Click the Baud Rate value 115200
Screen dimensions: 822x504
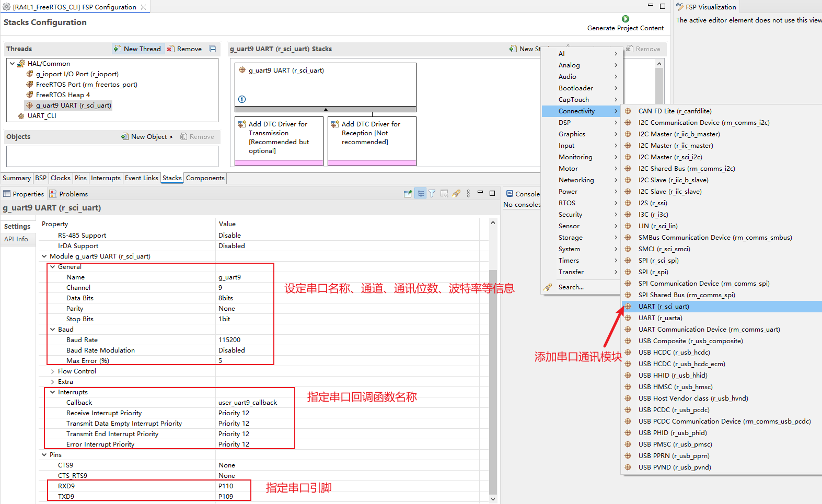[x=229, y=340]
